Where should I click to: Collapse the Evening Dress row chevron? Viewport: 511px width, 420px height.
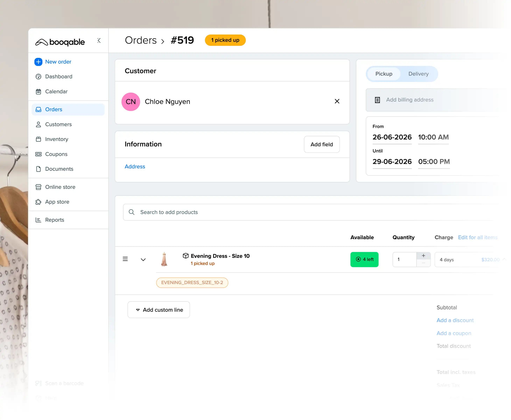click(x=143, y=260)
